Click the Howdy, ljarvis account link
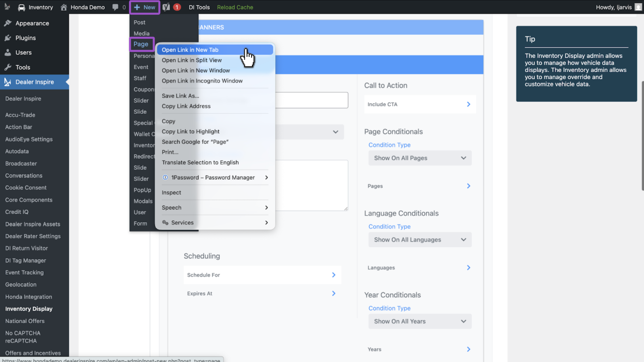Image resolution: width=644 pixels, height=362 pixels. pyautogui.click(x=614, y=7)
